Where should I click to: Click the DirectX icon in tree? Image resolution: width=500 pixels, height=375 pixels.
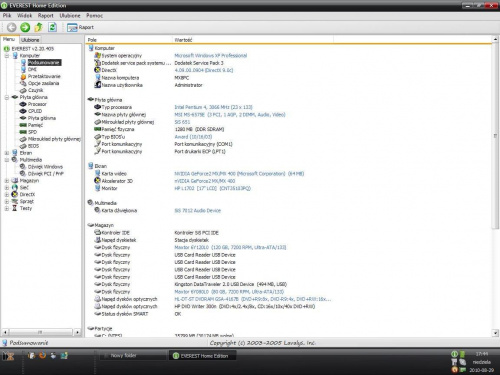pyautogui.click(x=14, y=194)
